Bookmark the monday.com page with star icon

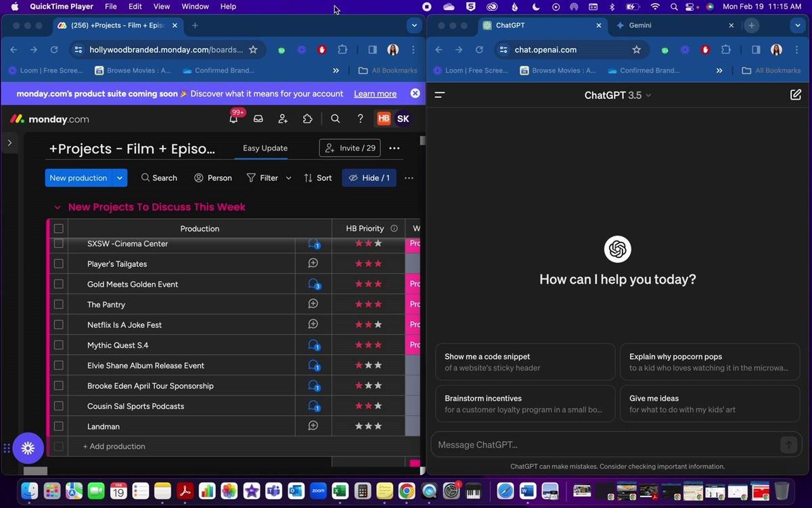[x=253, y=49]
